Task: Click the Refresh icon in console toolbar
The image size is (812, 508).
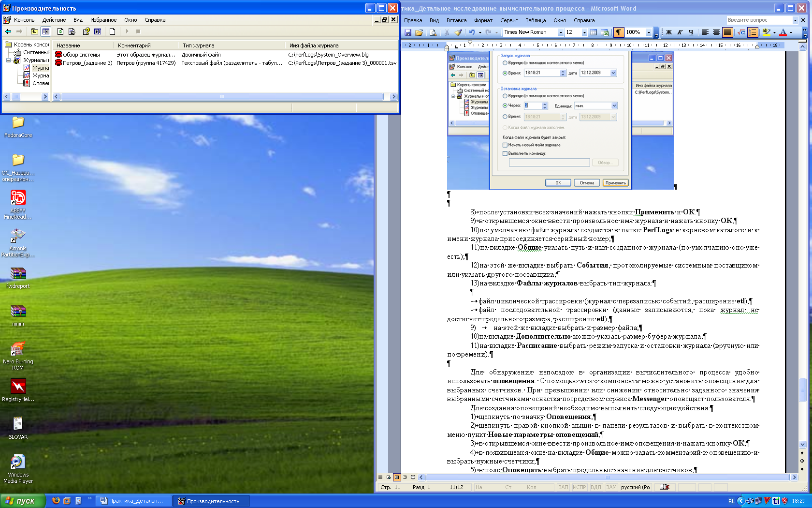Action: [60, 31]
